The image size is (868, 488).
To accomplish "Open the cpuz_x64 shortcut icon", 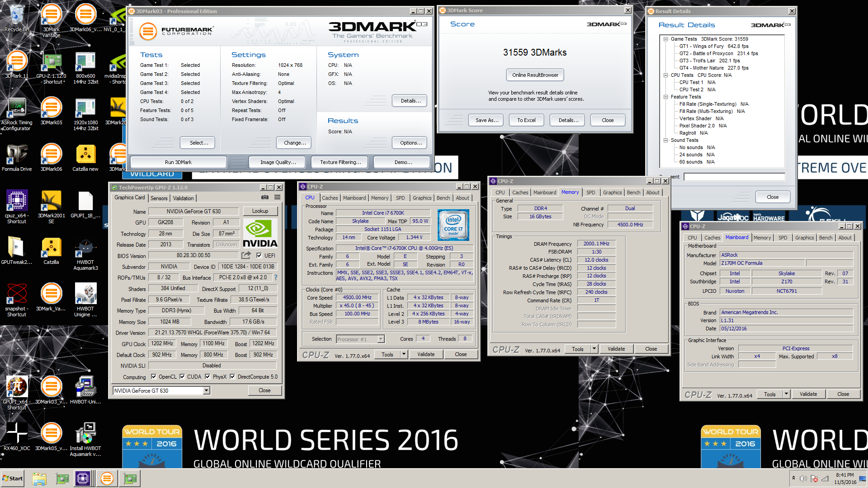I will (x=17, y=207).
